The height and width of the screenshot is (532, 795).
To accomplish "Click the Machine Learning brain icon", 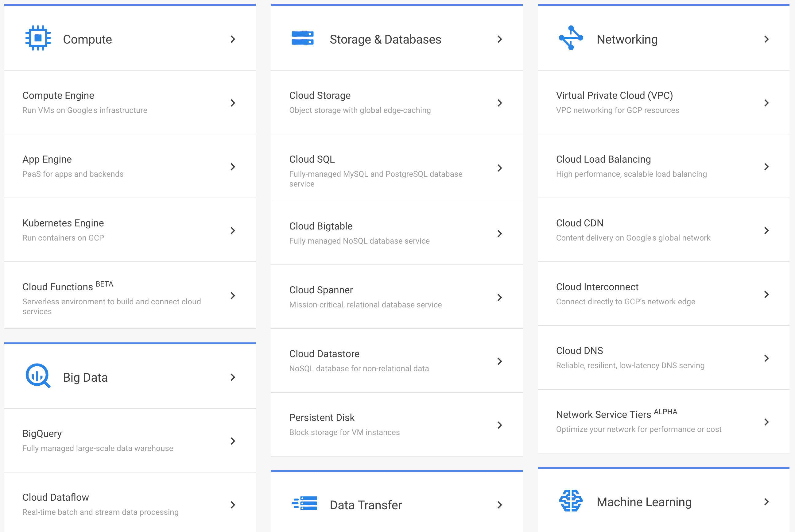I will click(x=571, y=501).
